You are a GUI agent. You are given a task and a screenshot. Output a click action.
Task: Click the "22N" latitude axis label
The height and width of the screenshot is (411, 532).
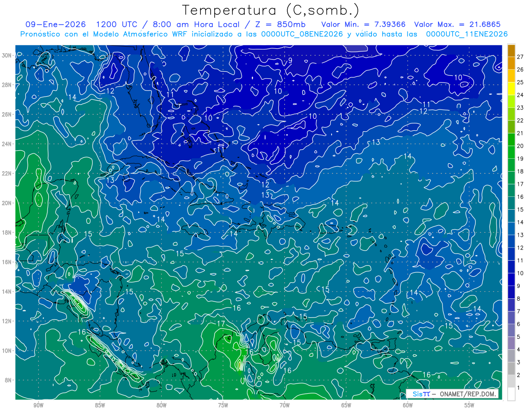(x=6, y=173)
